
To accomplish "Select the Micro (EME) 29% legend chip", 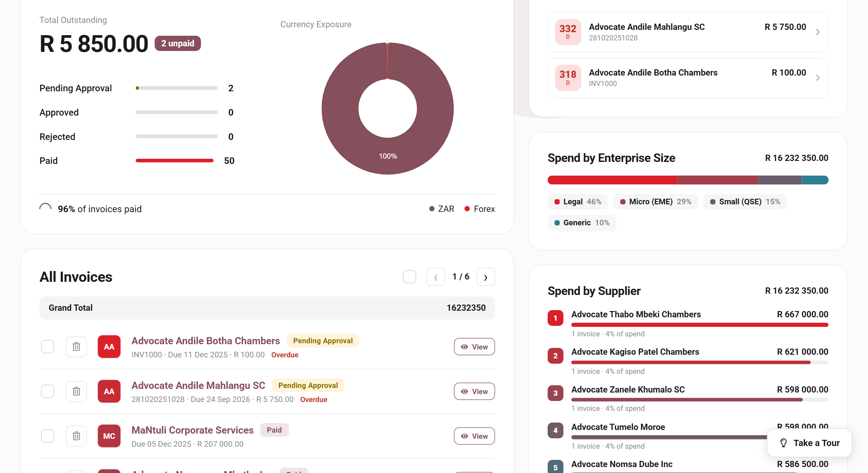I will 655,202.
